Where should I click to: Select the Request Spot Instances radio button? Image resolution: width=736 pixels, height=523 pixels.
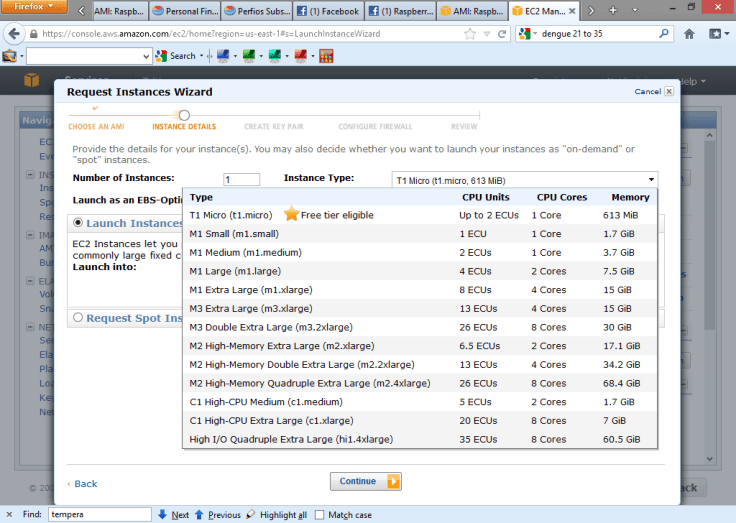click(x=77, y=318)
